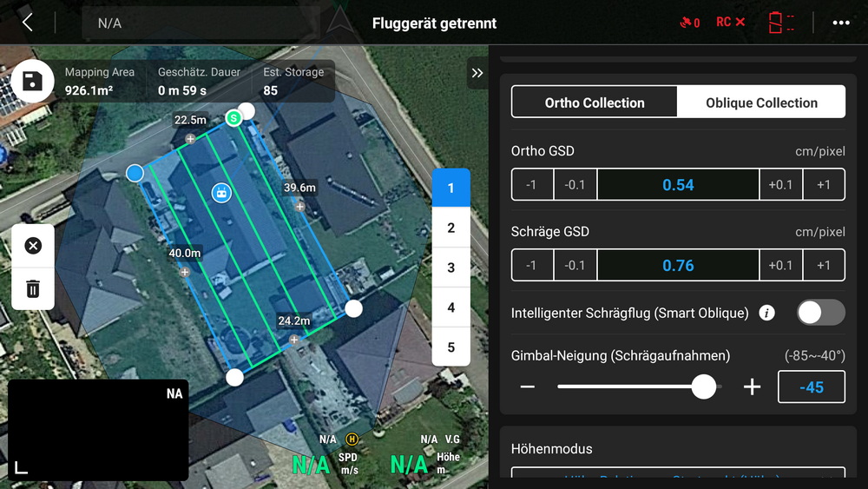Add vertex at the 40.0m edge plus

[184, 272]
